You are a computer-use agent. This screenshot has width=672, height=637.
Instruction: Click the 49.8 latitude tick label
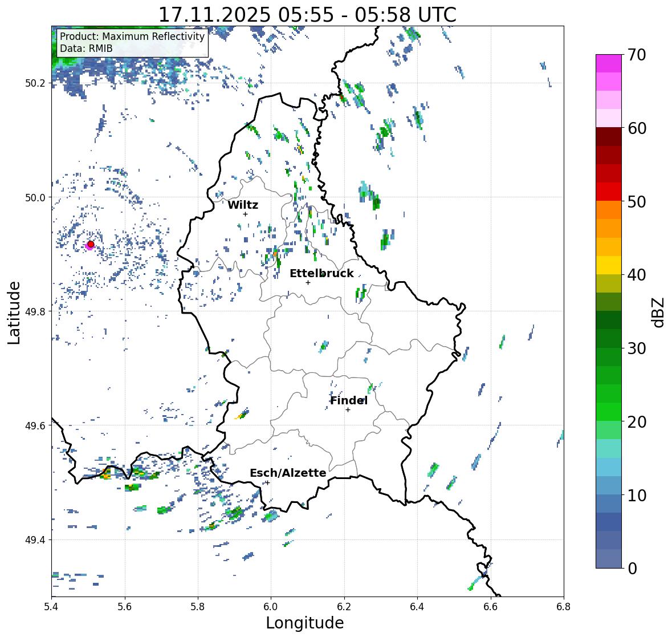coord(35,311)
